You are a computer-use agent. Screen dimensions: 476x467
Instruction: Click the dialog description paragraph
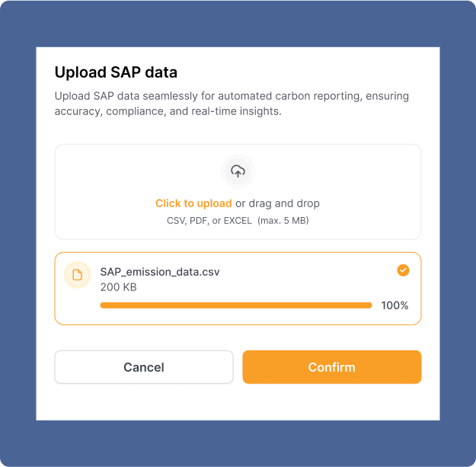pyautogui.click(x=232, y=104)
